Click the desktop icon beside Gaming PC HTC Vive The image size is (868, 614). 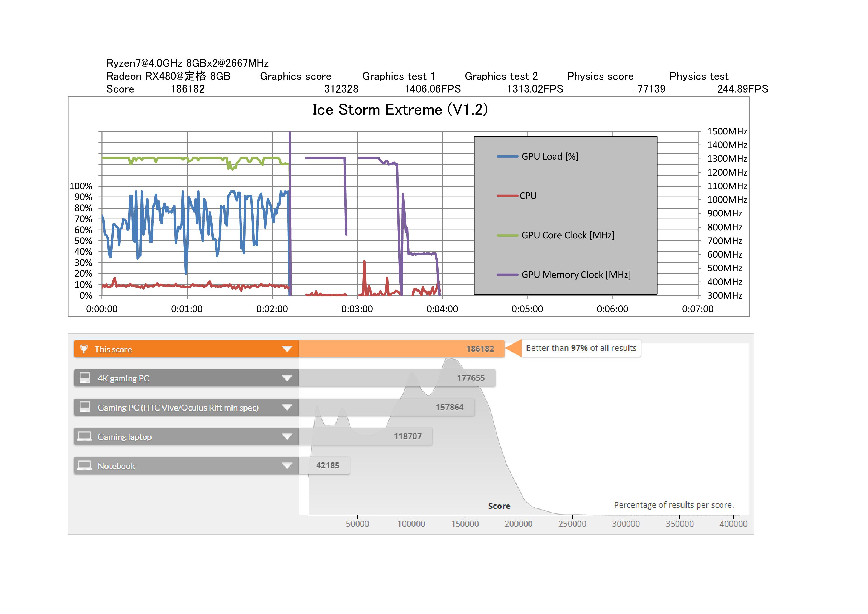point(85,407)
